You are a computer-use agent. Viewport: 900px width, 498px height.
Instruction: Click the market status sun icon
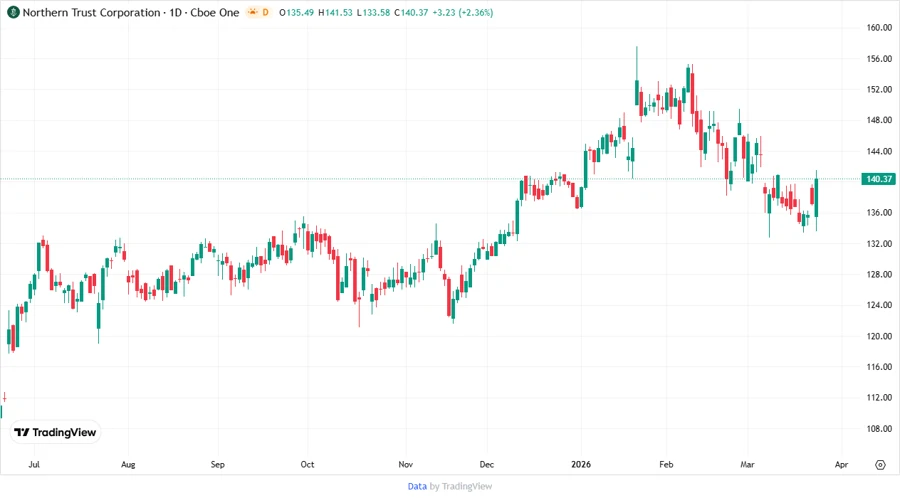[x=252, y=13]
